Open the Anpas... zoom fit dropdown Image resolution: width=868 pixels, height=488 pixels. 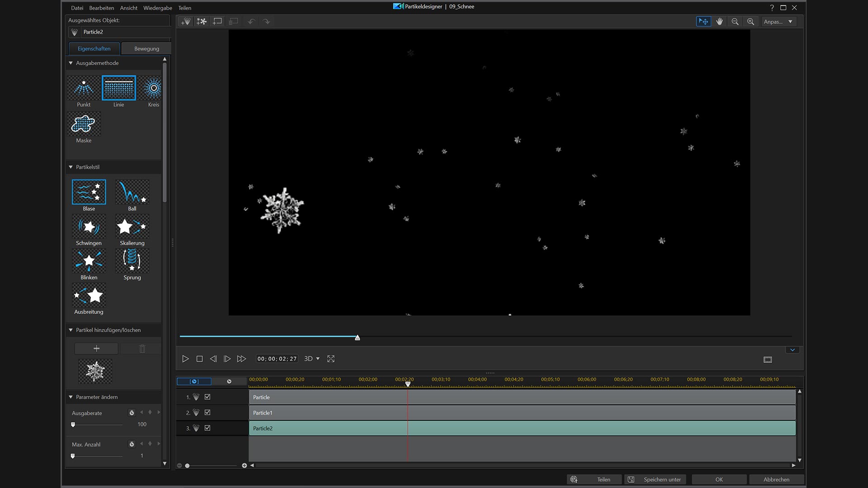[778, 22]
